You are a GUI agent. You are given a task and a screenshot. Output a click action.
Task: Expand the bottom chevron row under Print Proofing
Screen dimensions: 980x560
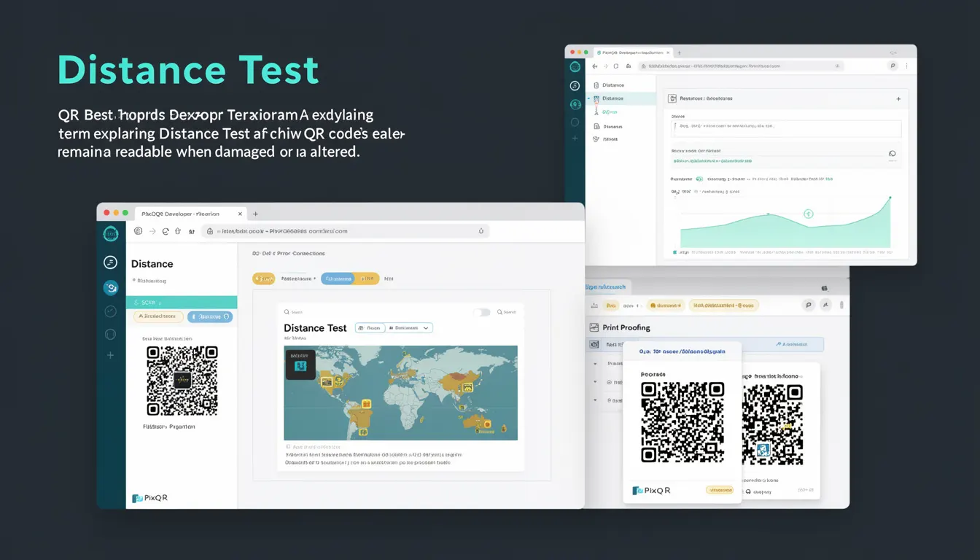(596, 401)
